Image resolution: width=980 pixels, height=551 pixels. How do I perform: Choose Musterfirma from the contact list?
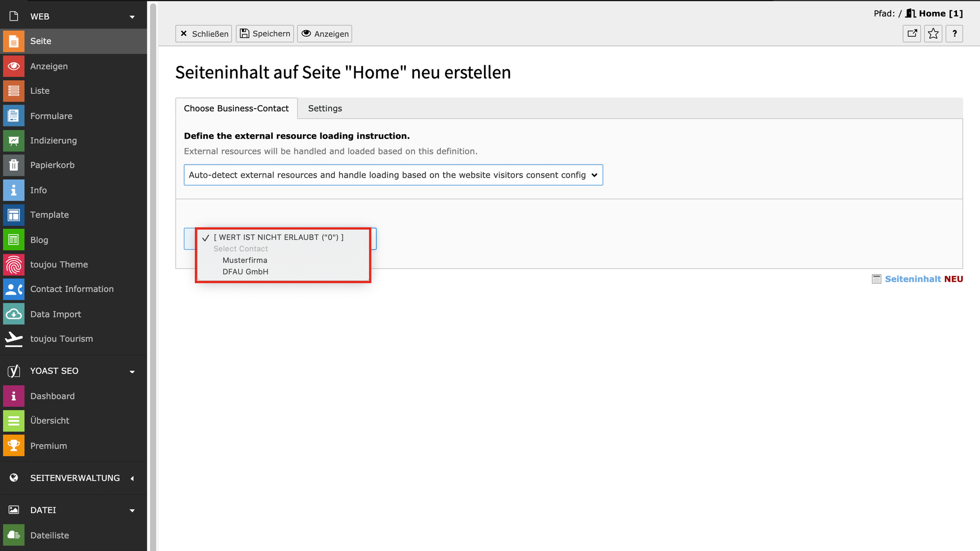245,260
